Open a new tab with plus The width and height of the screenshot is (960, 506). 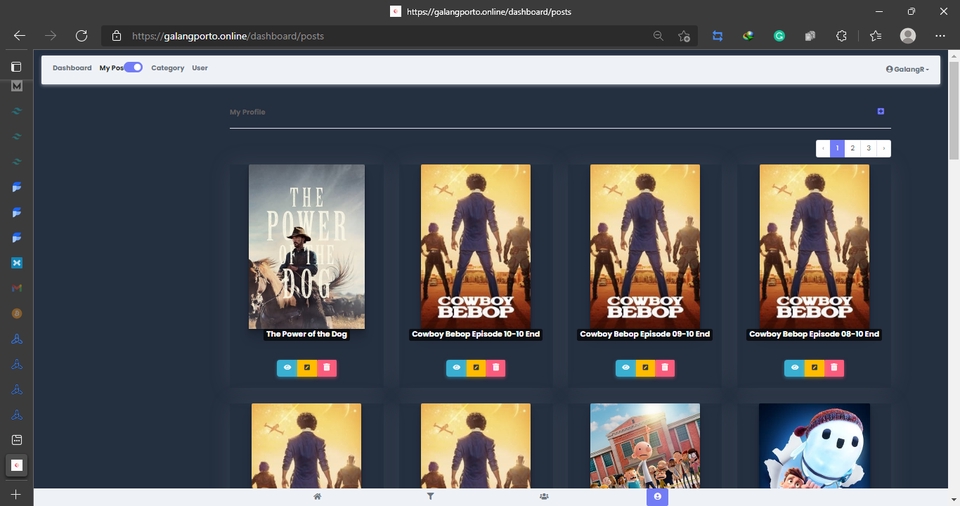[x=17, y=494]
